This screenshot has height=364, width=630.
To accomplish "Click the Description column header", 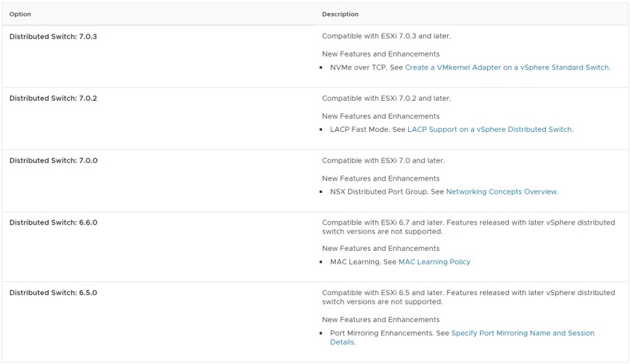I will [340, 14].
